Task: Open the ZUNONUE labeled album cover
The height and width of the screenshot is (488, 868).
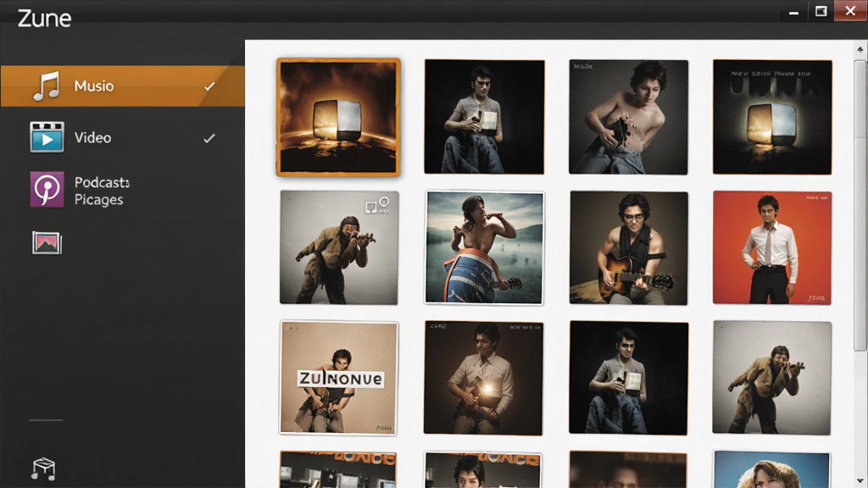Action: click(x=339, y=378)
